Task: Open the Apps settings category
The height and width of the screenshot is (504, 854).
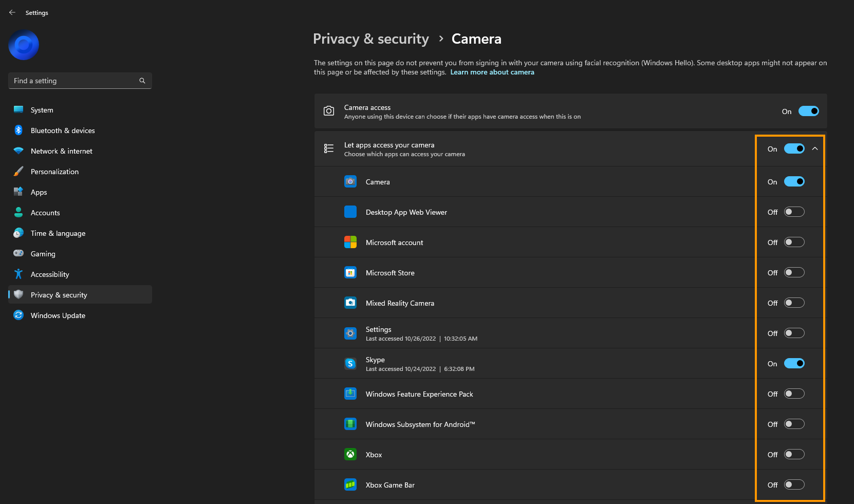Action: [80, 192]
